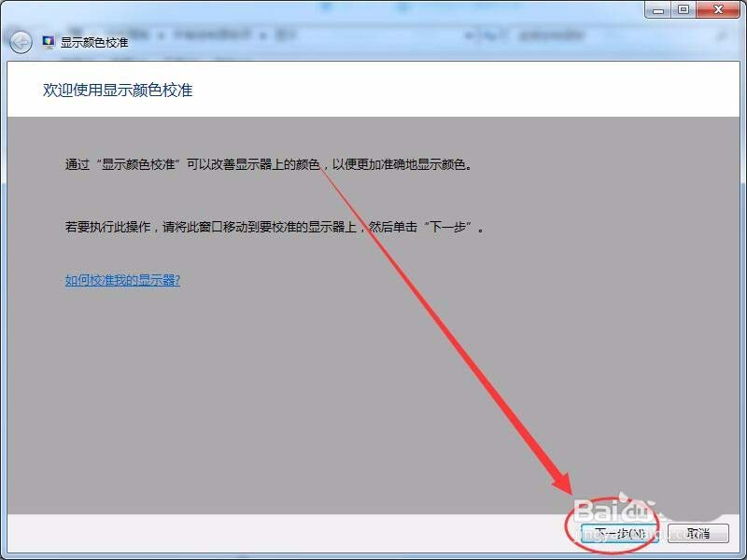Click the search magnifier icon in the search box
The width and height of the screenshot is (747, 560).
(x=721, y=35)
